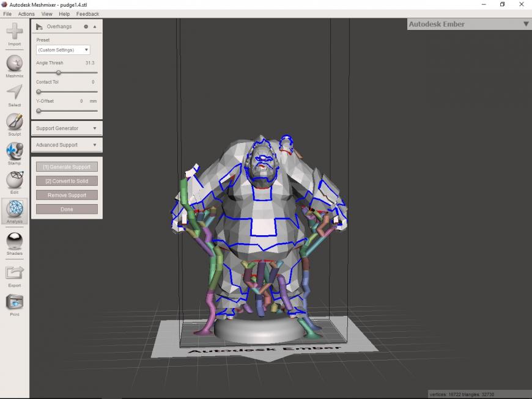The image size is (532, 399).
Task: Click the Done button
Action: click(67, 209)
